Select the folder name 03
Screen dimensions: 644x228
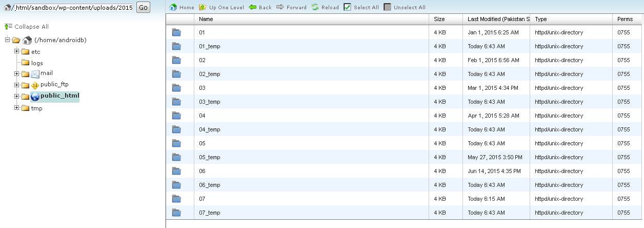pos(202,88)
